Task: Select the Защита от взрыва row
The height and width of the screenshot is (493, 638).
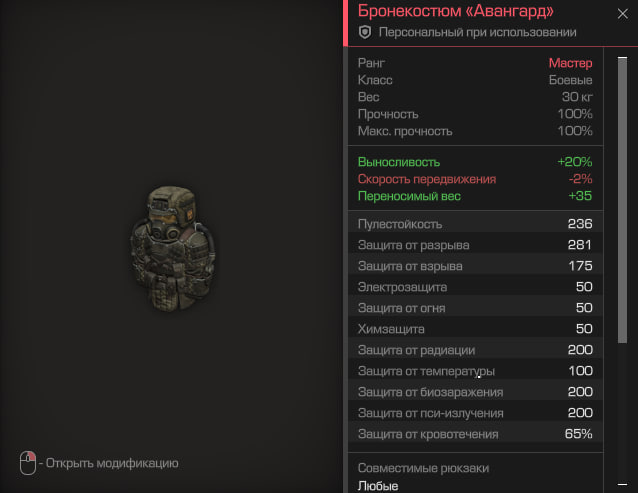Action: 475,266
